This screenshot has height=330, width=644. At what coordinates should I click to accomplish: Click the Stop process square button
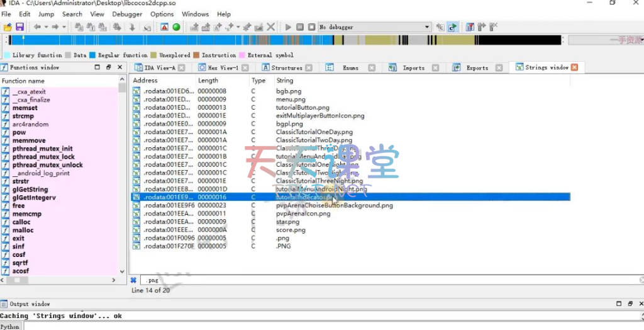tap(311, 27)
